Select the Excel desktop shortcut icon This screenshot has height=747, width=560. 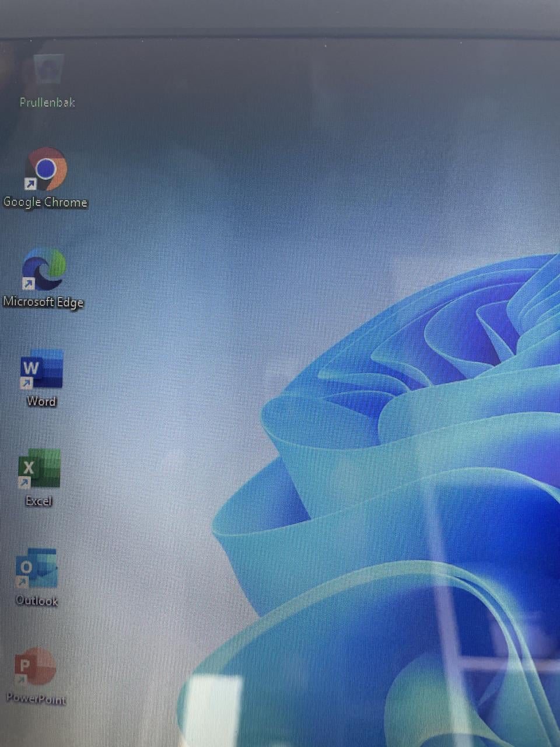pyautogui.click(x=39, y=469)
